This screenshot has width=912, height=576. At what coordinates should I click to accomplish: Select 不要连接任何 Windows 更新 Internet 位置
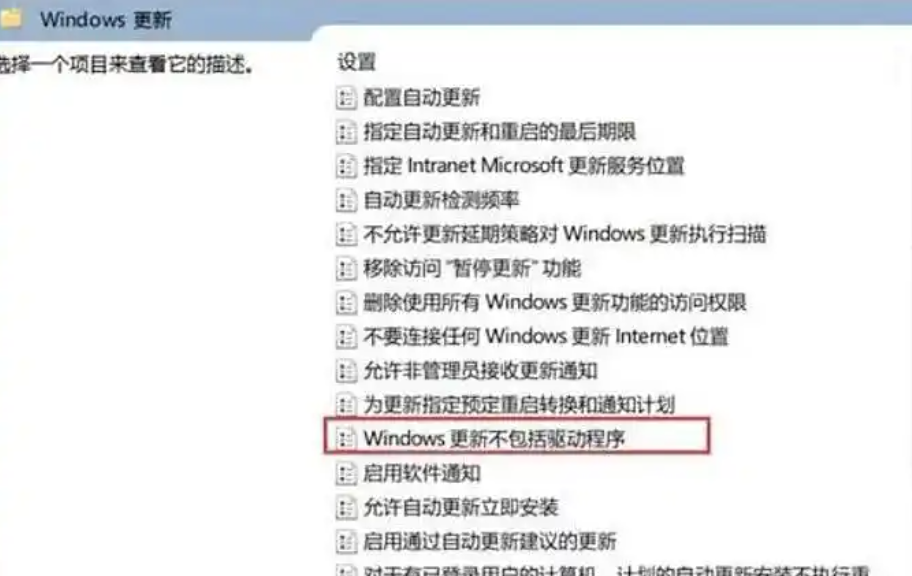pos(546,337)
